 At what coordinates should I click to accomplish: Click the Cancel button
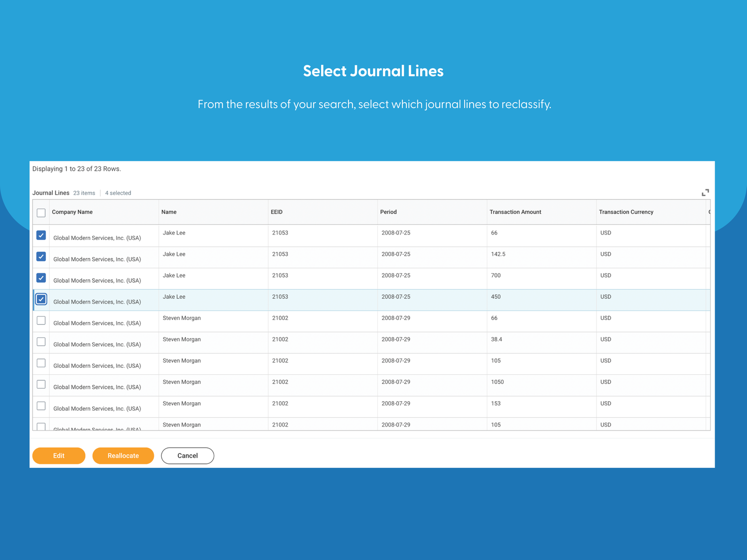click(187, 455)
